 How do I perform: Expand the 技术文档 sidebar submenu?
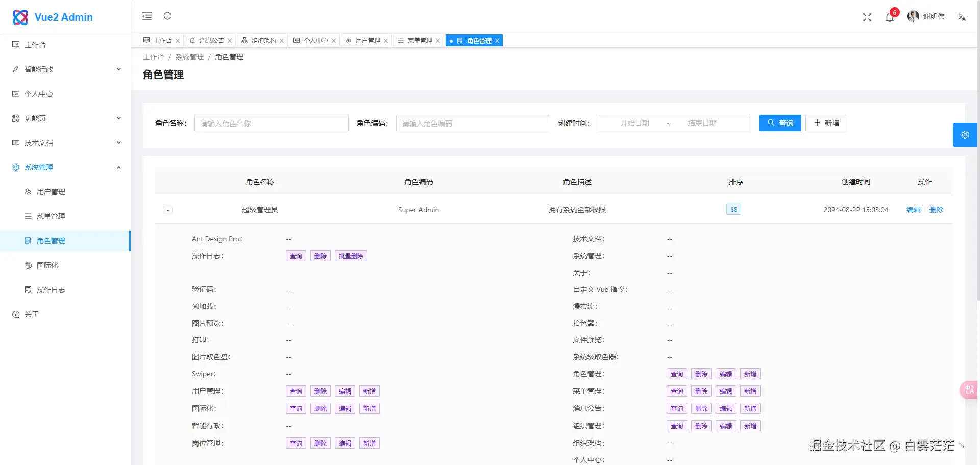65,143
